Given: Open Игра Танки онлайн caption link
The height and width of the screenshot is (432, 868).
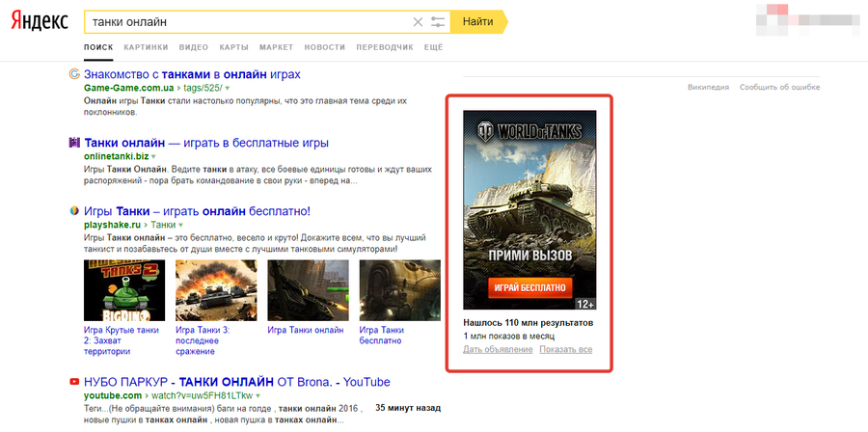Looking at the screenshot, I should pyautogui.click(x=306, y=330).
